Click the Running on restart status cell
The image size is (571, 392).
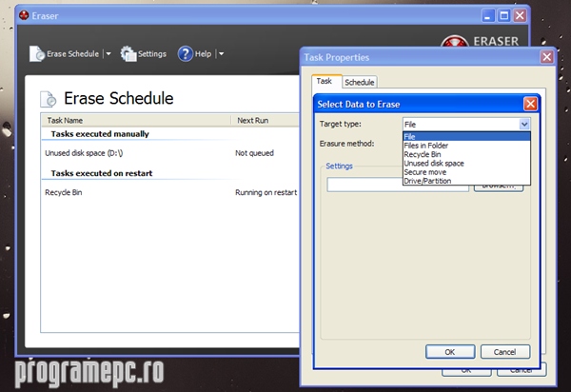pyautogui.click(x=266, y=192)
